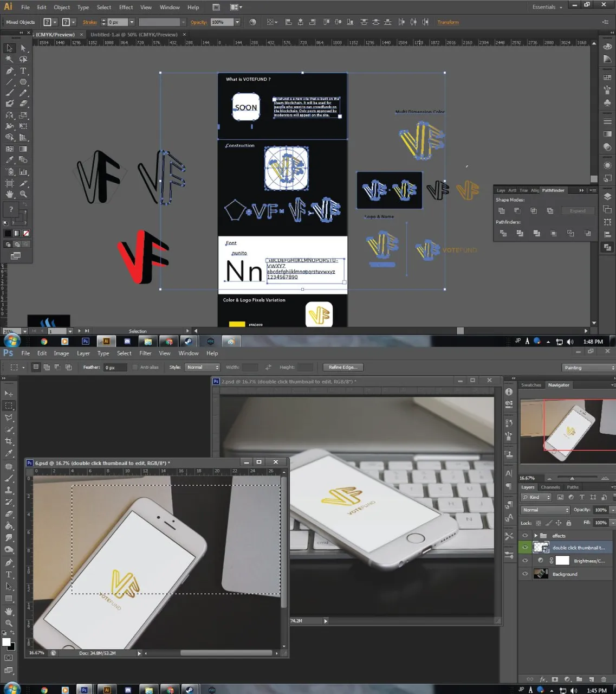616x694 pixels.
Task: Choose Illustrator's Eyedropper tool
Action: pos(10,160)
